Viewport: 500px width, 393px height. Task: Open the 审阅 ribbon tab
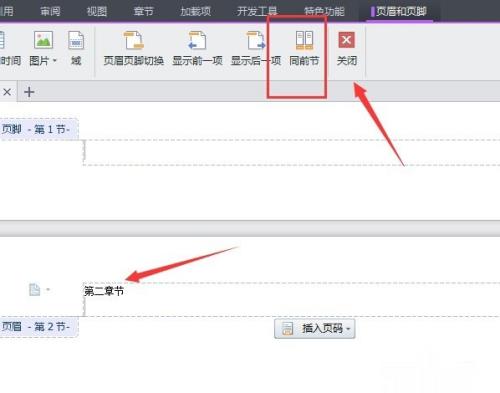[x=50, y=11]
